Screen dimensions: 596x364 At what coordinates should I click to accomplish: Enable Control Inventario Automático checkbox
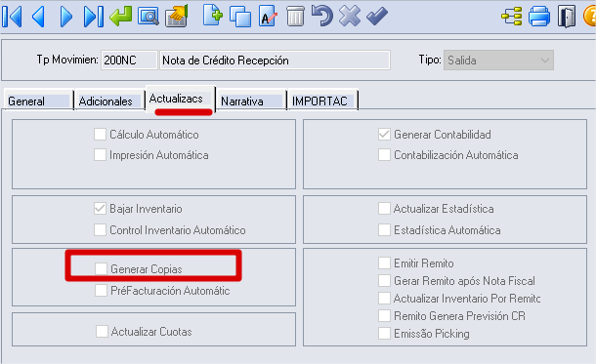100,229
